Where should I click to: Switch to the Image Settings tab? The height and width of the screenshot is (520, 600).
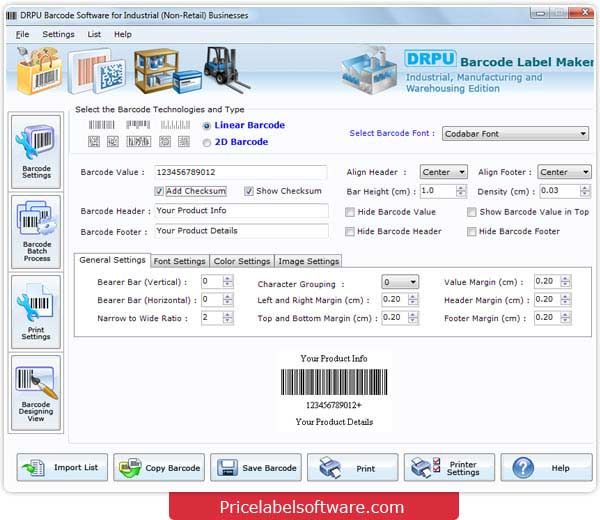coord(308,261)
